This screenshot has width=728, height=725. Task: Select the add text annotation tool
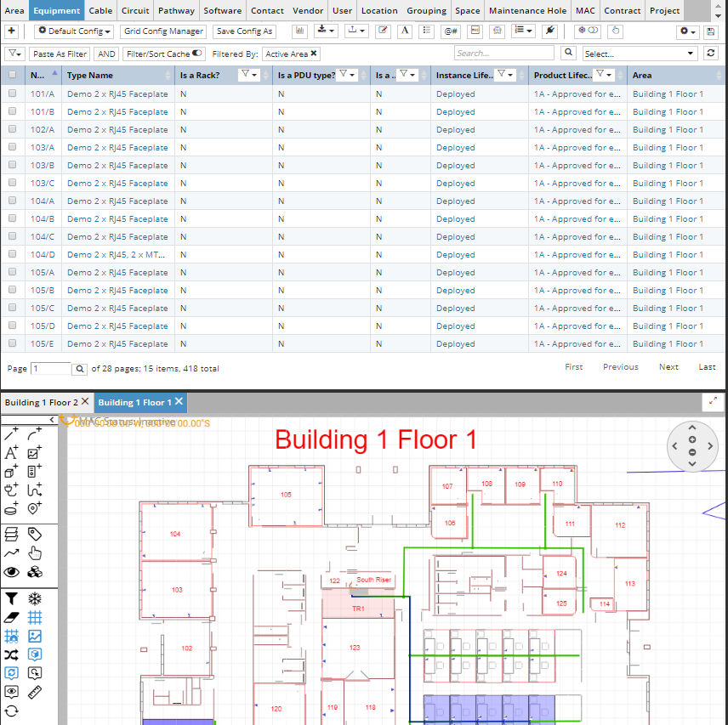tap(11, 452)
